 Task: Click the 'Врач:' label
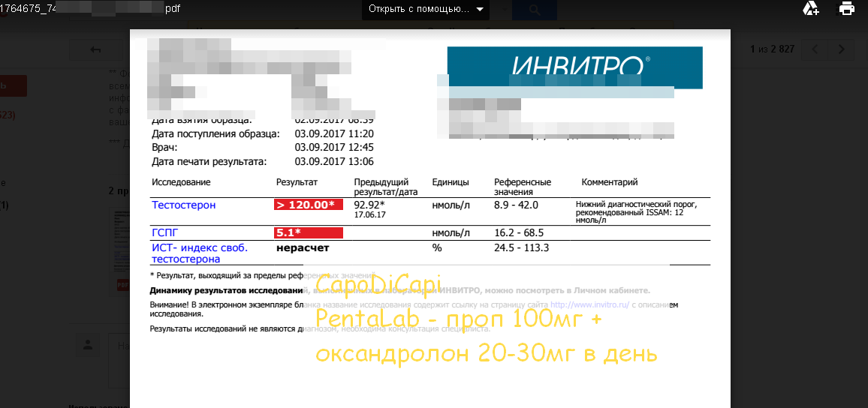(x=165, y=148)
